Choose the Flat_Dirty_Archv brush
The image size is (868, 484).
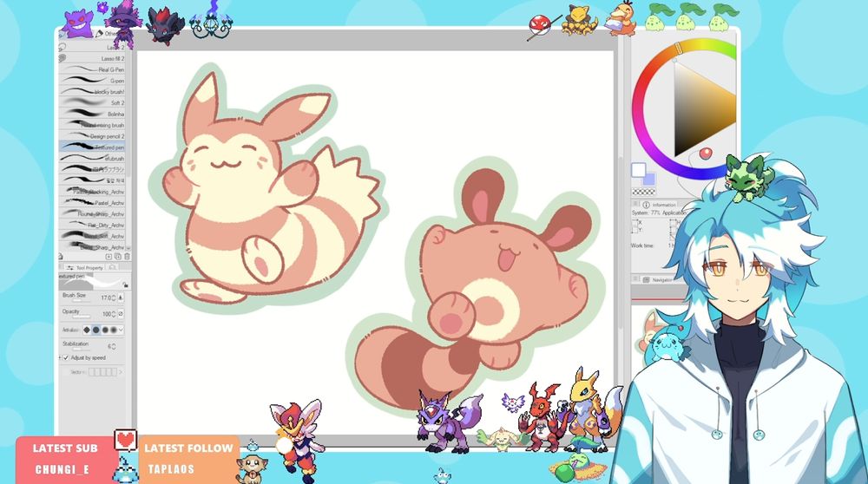click(x=92, y=225)
